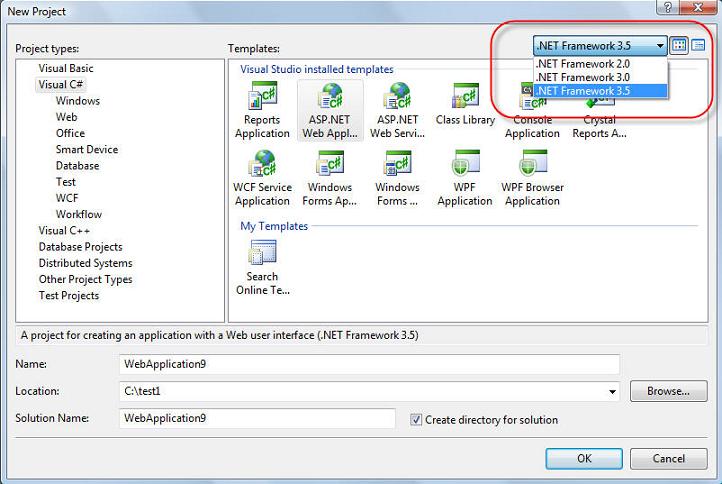Select the Office project type node
This screenshot has height=484, width=722.
(x=70, y=133)
